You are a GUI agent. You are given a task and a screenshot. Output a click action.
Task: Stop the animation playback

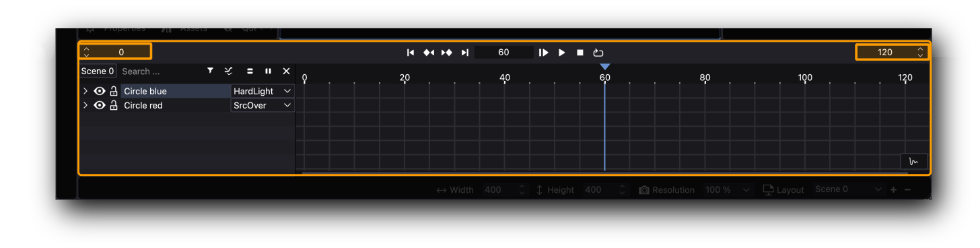[x=580, y=53]
